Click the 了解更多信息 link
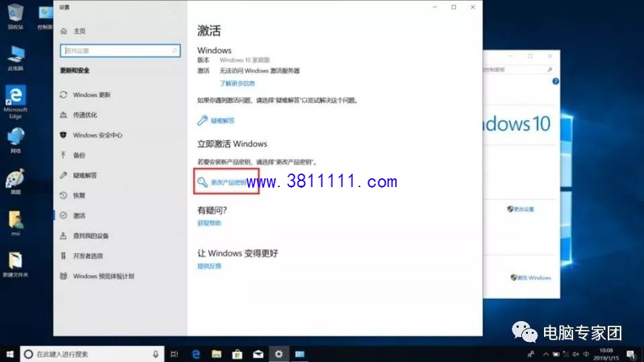644x362 pixels. [237, 83]
